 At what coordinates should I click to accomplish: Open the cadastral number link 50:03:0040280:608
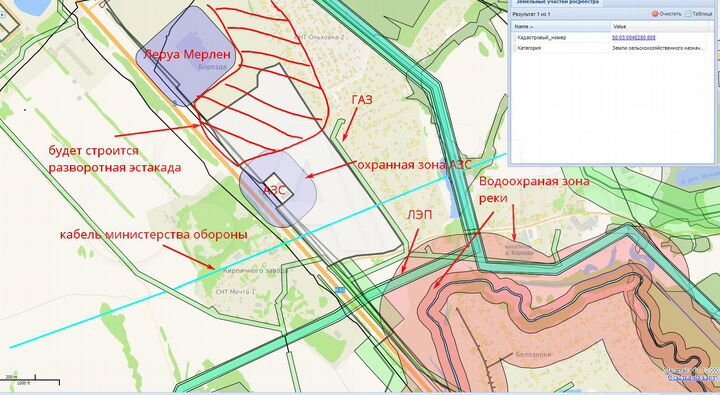[x=634, y=38]
